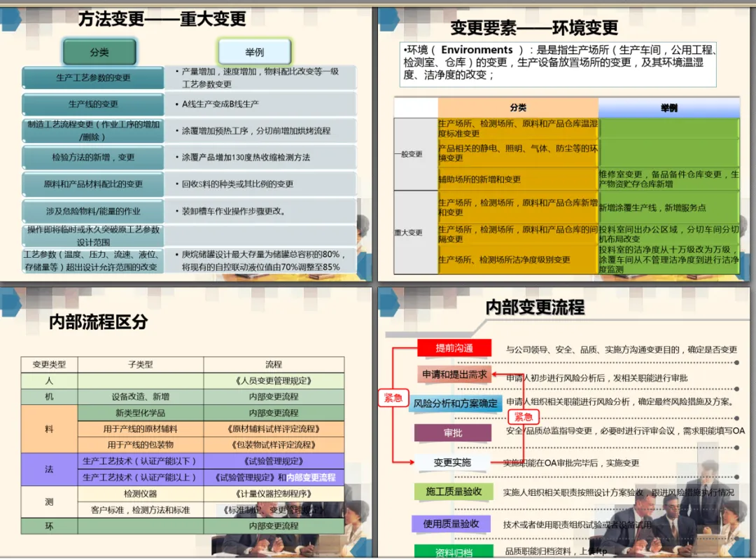Click the '原料和产品材料配比的变更' bar

[x=93, y=184]
